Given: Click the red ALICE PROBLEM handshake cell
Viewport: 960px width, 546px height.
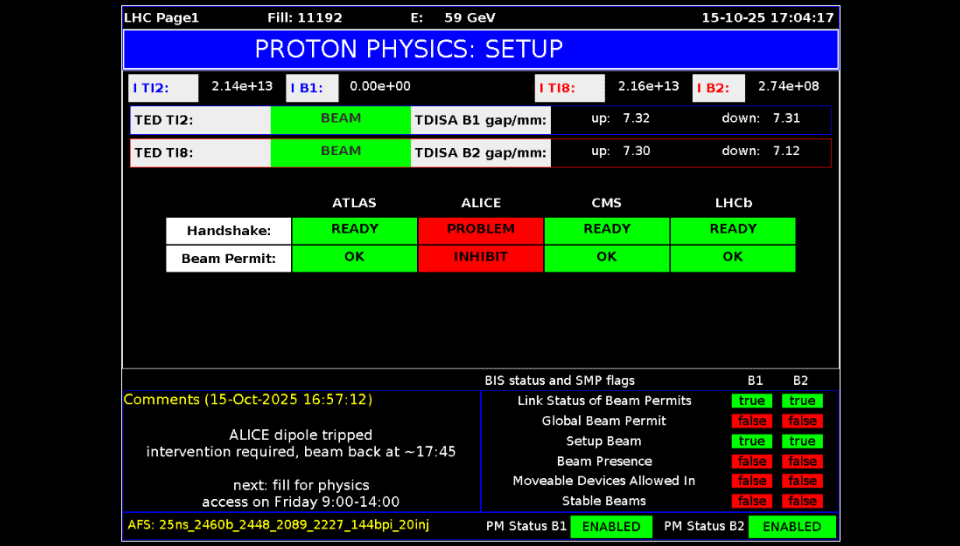Looking at the screenshot, I should point(481,230).
